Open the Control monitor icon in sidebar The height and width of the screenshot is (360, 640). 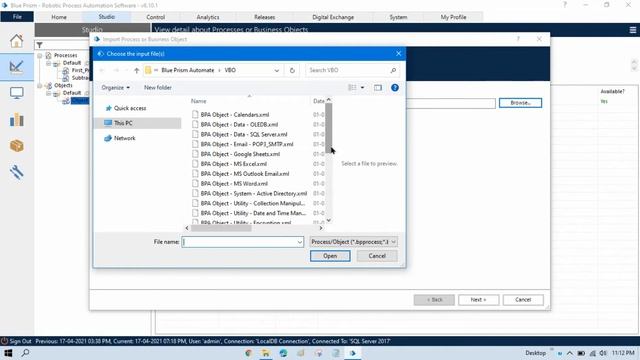point(17,93)
